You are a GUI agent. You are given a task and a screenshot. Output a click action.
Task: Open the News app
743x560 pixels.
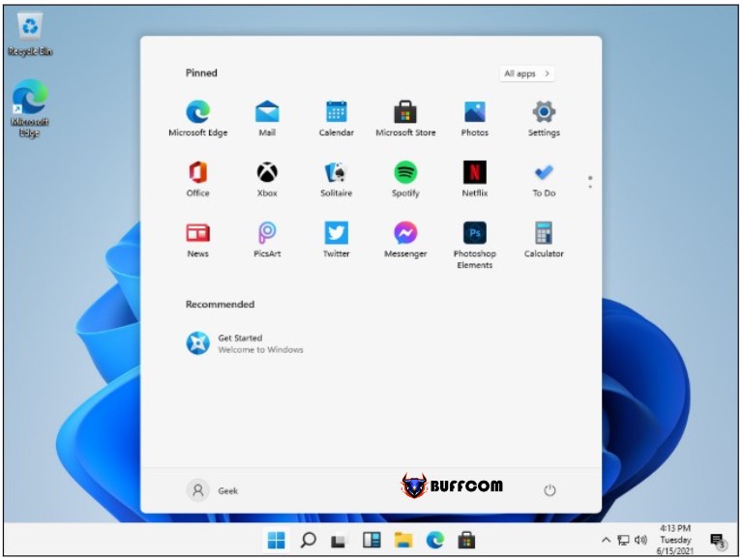[x=198, y=240]
